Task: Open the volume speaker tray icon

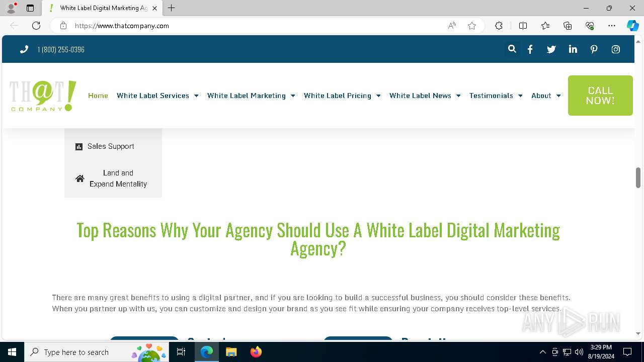Action: pos(579,352)
